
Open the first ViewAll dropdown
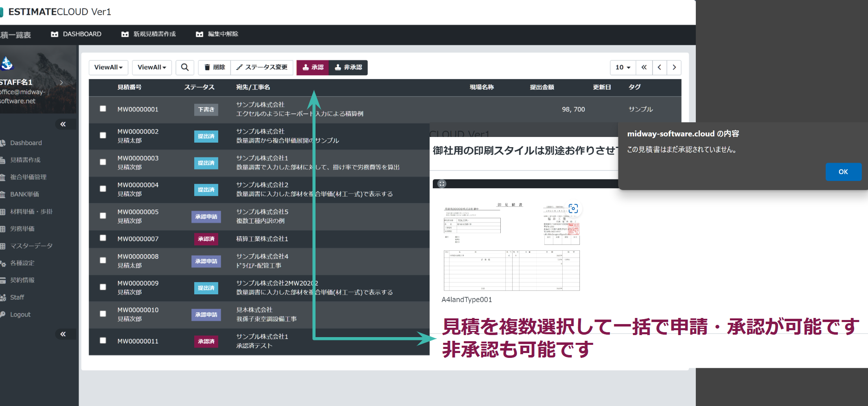pos(108,67)
